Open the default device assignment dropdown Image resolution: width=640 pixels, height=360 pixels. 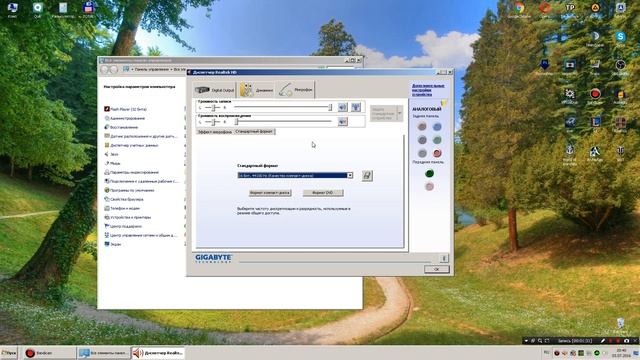click(386, 113)
